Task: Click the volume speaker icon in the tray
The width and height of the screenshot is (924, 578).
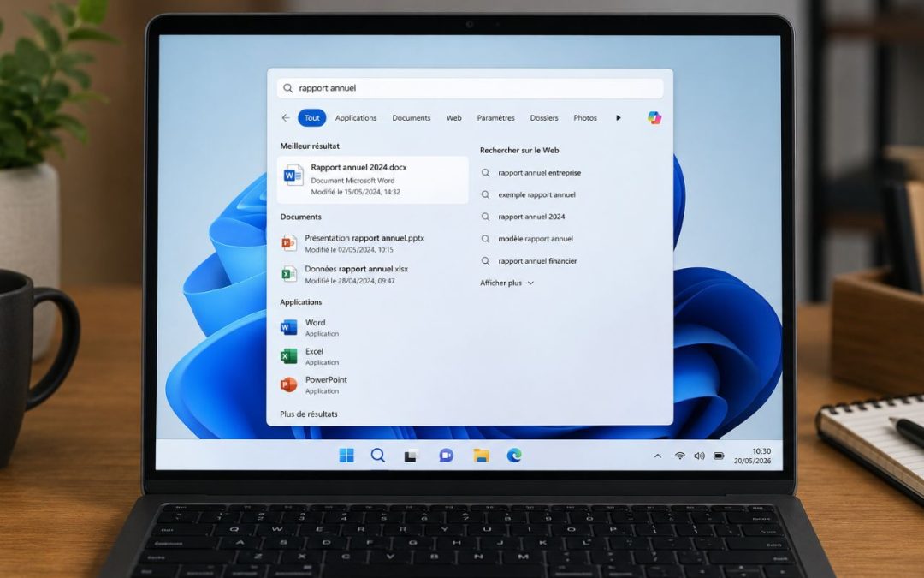Action: tap(700, 456)
